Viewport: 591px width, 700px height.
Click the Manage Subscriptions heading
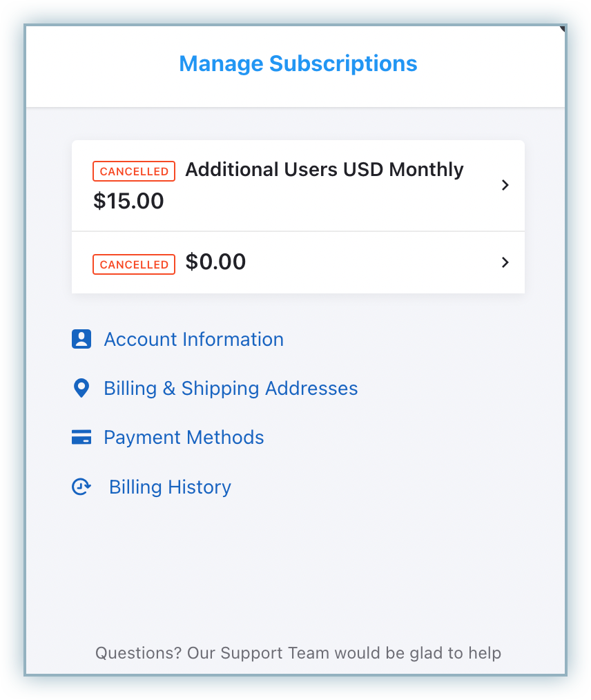298,64
